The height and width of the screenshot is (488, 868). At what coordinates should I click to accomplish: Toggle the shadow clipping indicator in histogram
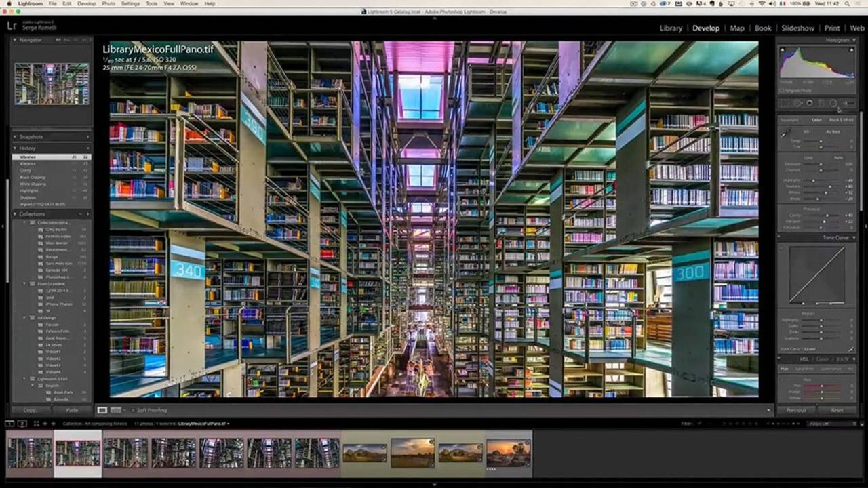pyautogui.click(x=783, y=50)
